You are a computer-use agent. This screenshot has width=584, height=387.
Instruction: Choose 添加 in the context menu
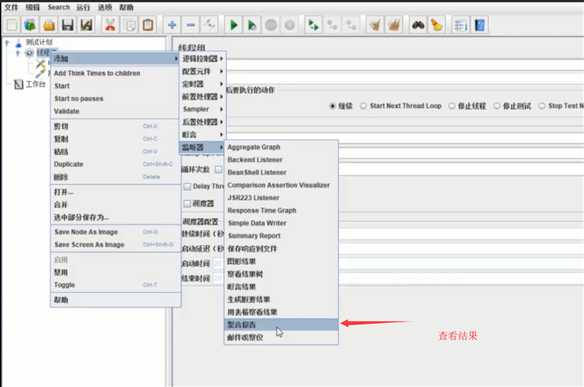tap(115, 58)
